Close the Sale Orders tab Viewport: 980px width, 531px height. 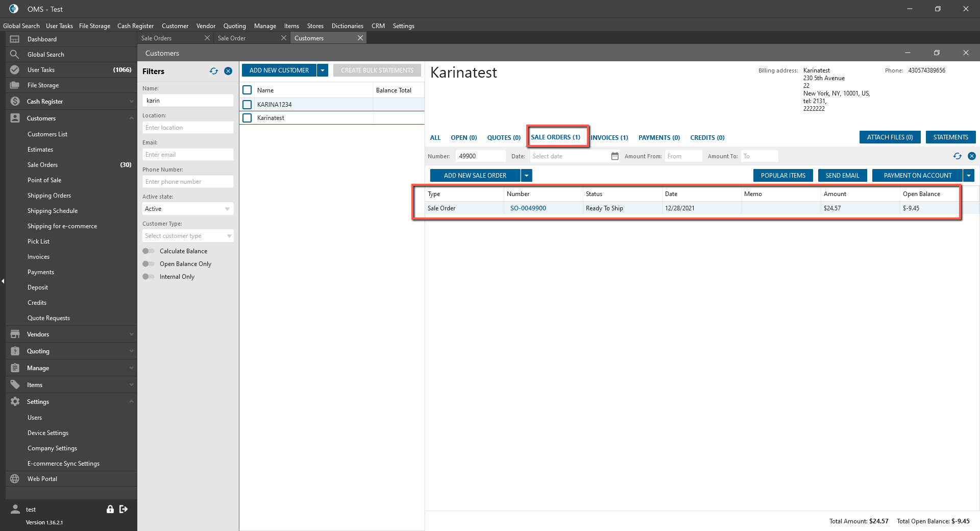point(207,38)
